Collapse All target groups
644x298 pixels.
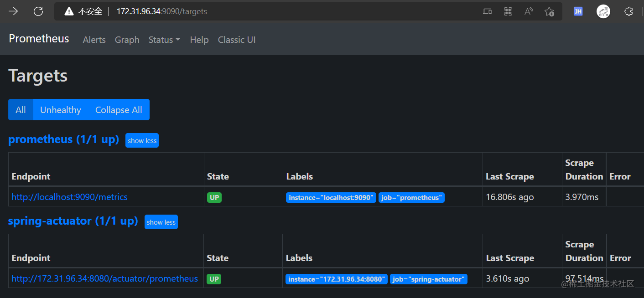tap(118, 109)
